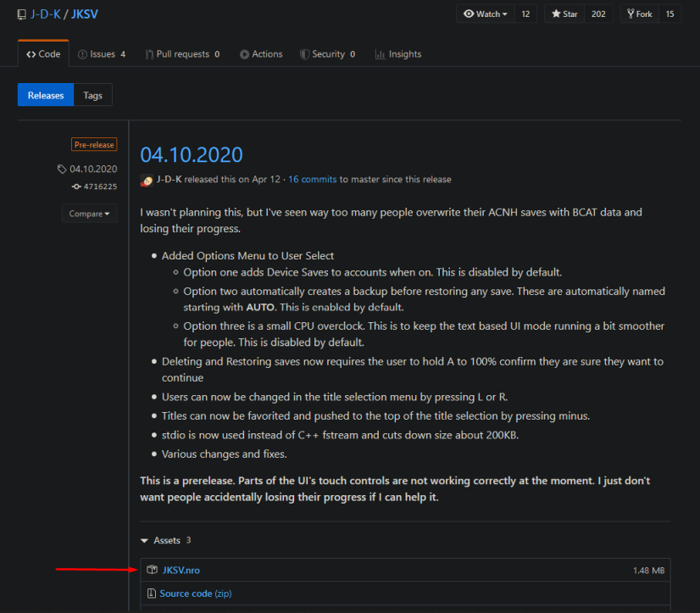The image size is (700, 613).
Task: Open the Insights tab
Action: 398,54
